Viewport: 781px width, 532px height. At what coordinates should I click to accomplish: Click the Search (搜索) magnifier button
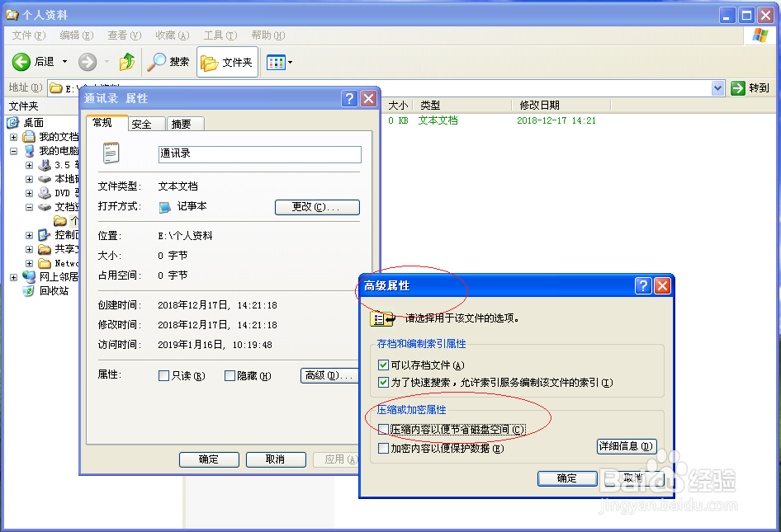168,62
